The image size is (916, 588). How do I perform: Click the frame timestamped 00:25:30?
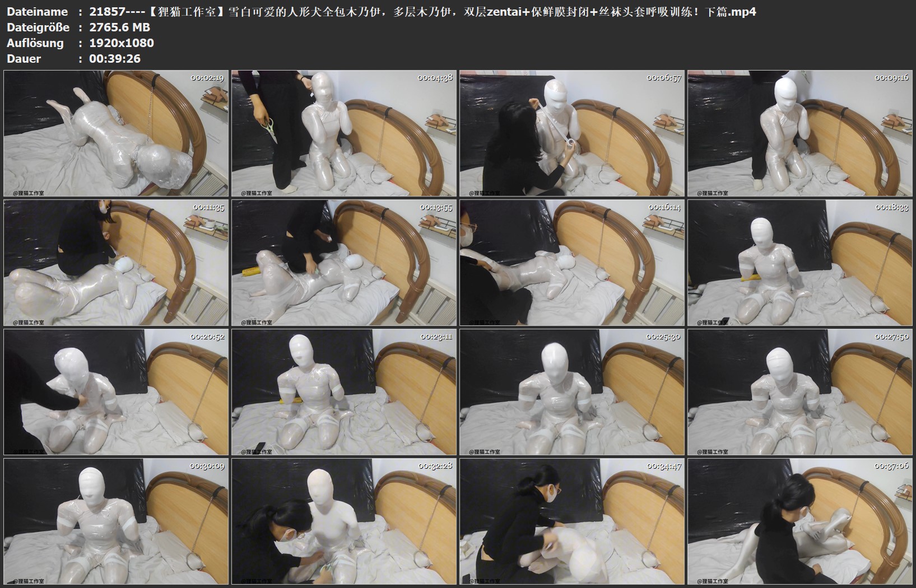point(572,392)
